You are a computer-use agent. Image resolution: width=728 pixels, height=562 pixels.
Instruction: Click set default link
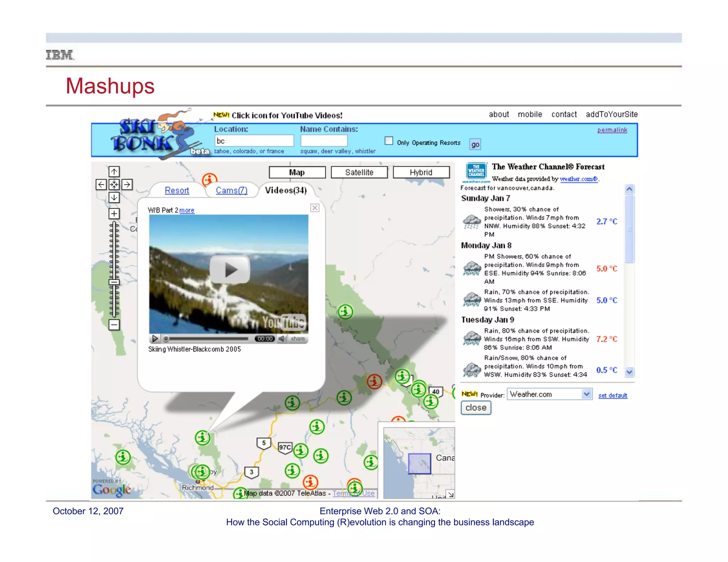pos(613,395)
